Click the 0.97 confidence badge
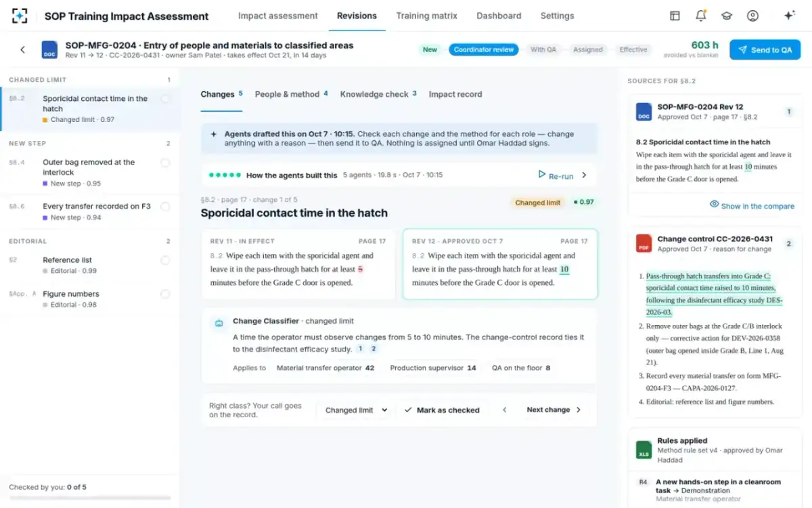Viewport: 812px width, 508px height. pyautogui.click(x=583, y=203)
